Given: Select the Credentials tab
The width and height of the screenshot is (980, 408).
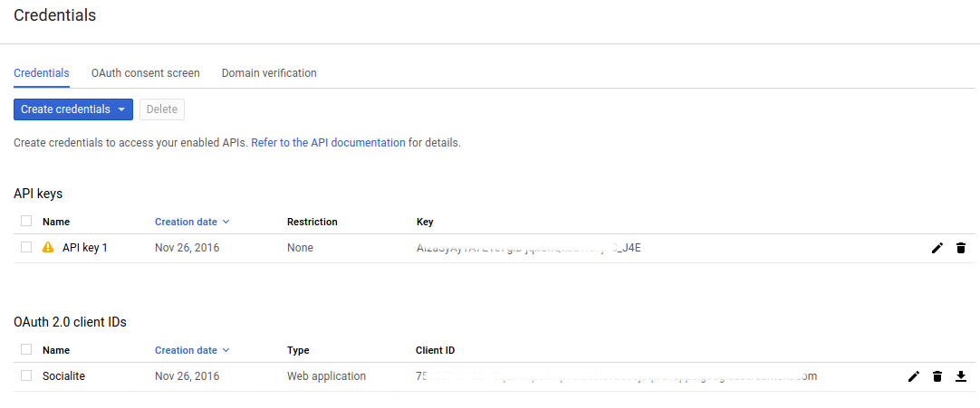Looking at the screenshot, I should 42,73.
